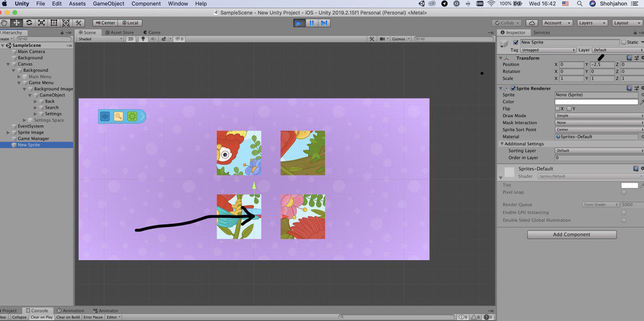Enable Flip Y checkbox

click(569, 109)
